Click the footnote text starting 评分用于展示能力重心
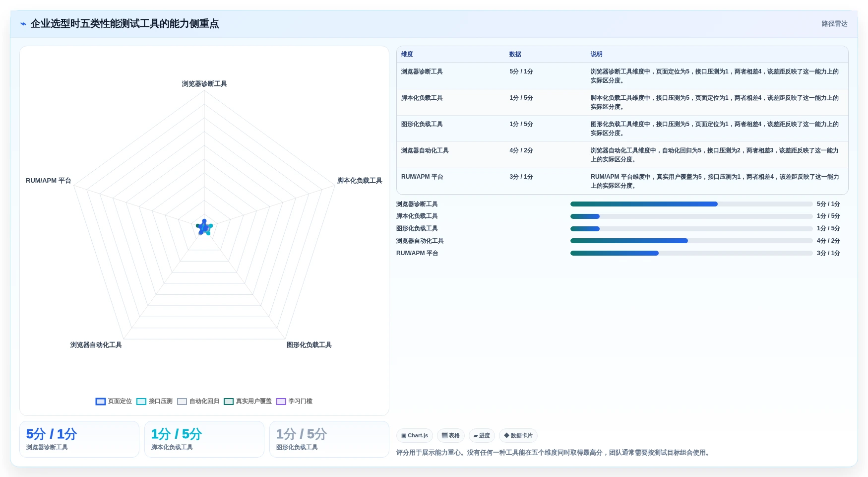This screenshot has width=868, height=477. coord(554,453)
